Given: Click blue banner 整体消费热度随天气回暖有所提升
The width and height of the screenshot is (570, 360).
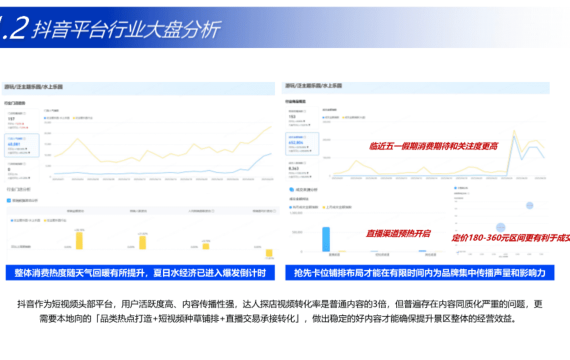Looking at the screenshot, I should [x=140, y=273].
